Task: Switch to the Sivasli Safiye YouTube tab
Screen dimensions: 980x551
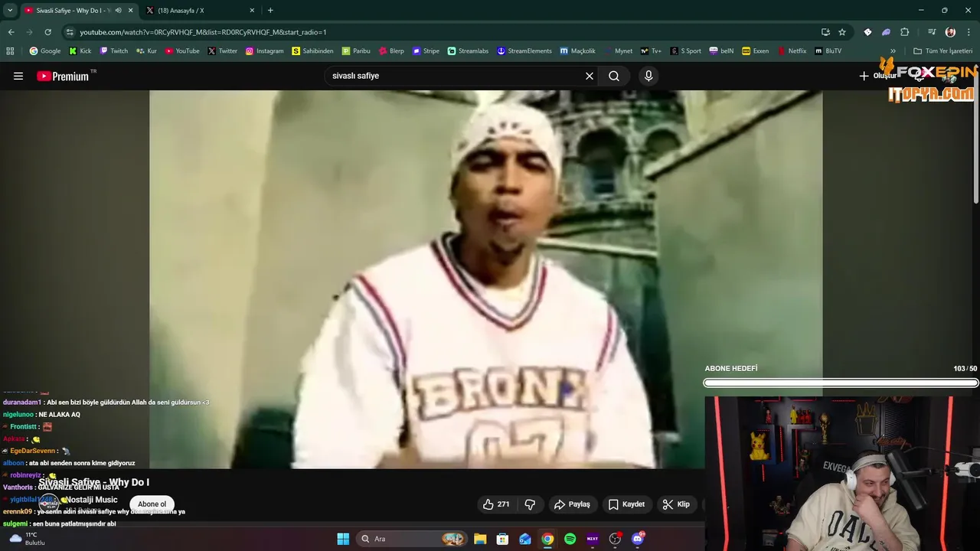Action: [x=73, y=11]
